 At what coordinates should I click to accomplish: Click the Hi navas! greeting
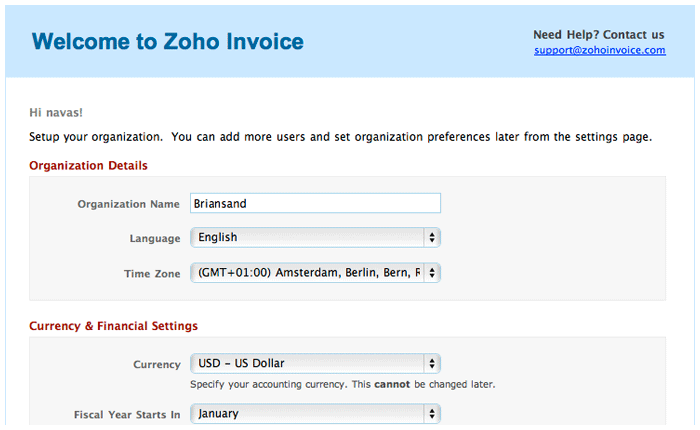56,113
